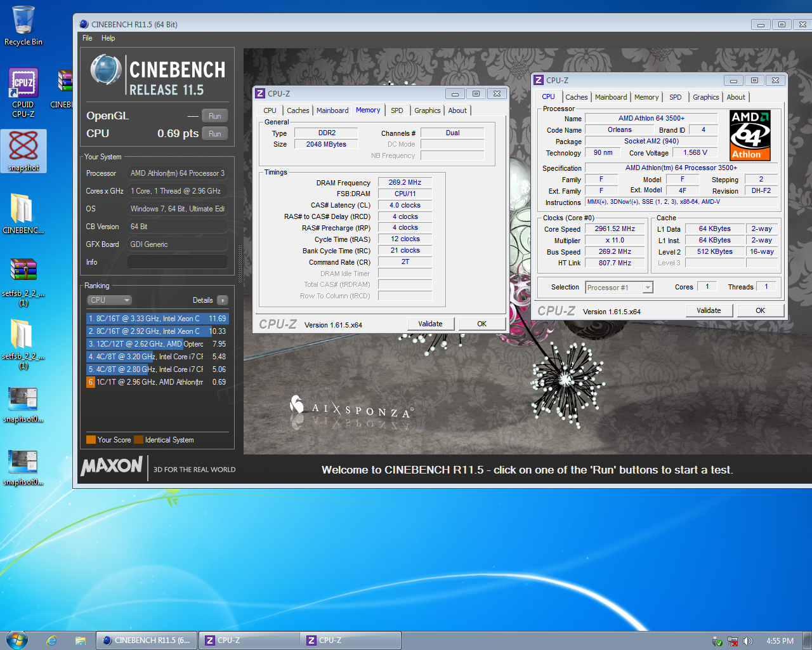Select ranking row 1C/1T @ 2.96 GHz AMD Athlon

point(157,382)
